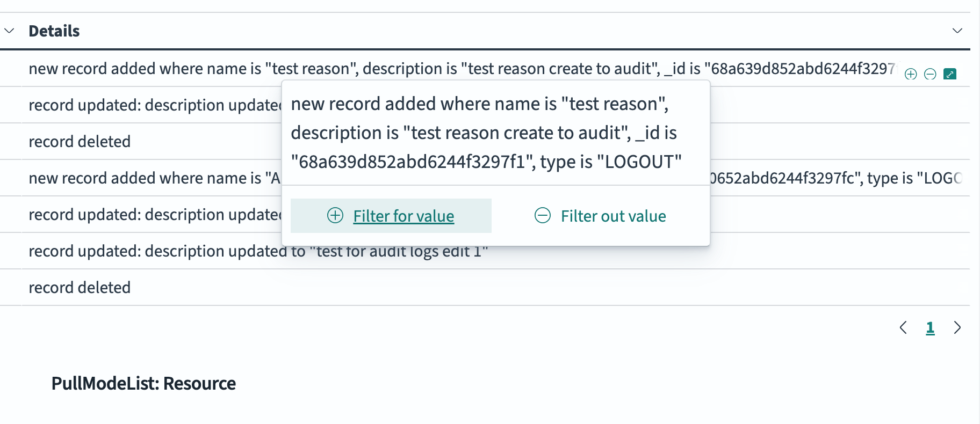
Task: Select the last "record deleted" row
Action: click(80, 288)
